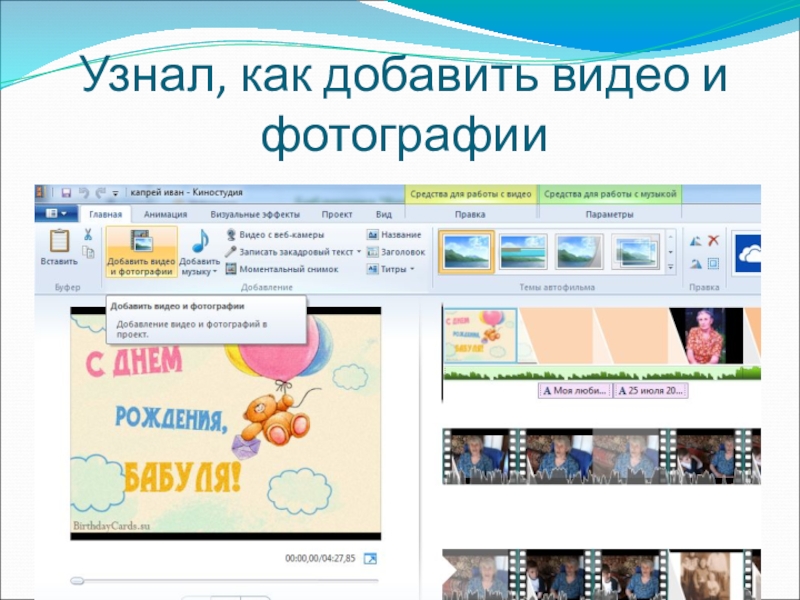Select the fourth AutoMovie theme thumbnail
Image resolution: width=800 pixels, height=600 pixels.
click(635, 252)
